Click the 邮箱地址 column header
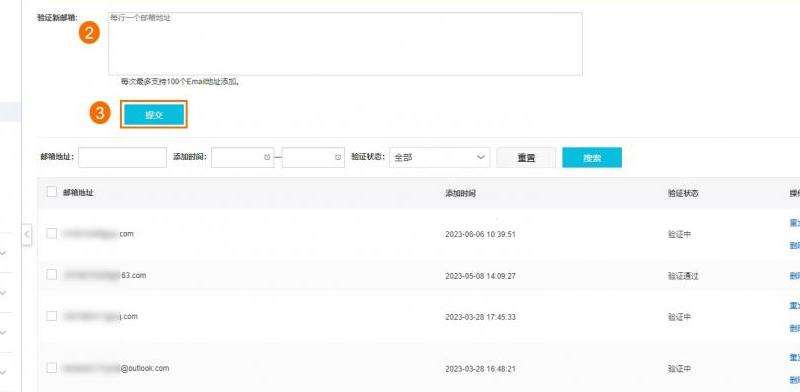Viewport: 800px width, 392px height. pos(78,192)
